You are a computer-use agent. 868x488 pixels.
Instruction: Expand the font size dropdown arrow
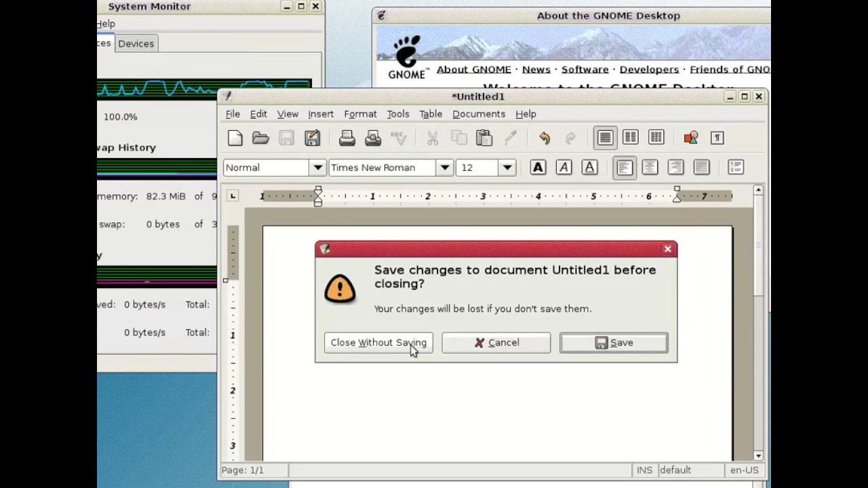coord(507,167)
